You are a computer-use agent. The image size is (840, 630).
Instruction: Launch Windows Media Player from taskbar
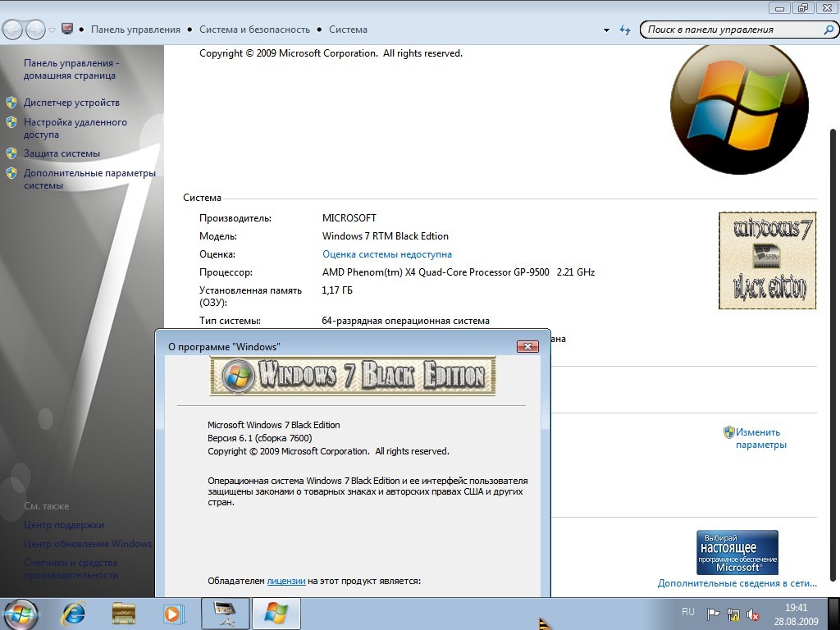[173, 614]
